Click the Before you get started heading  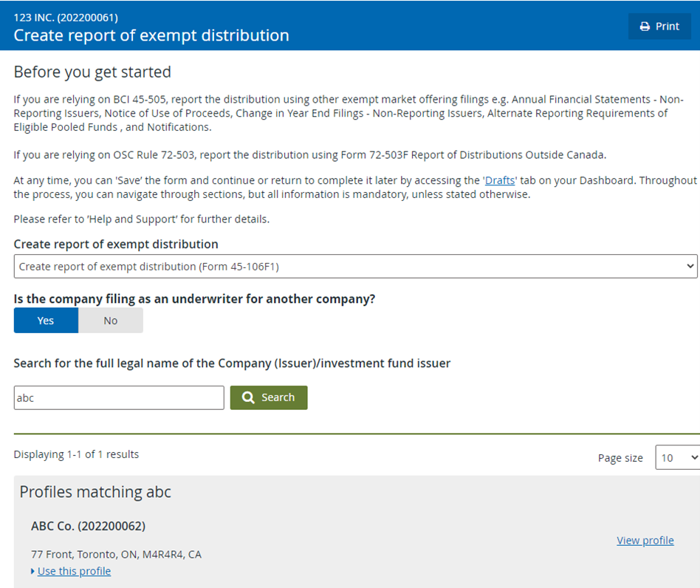tap(92, 72)
